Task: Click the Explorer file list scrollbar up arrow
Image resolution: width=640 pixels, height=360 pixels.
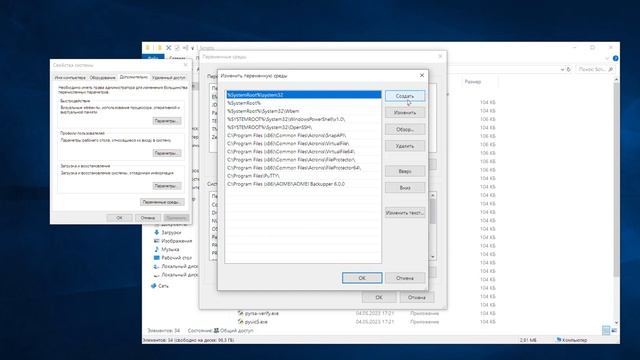Action: coord(616,80)
